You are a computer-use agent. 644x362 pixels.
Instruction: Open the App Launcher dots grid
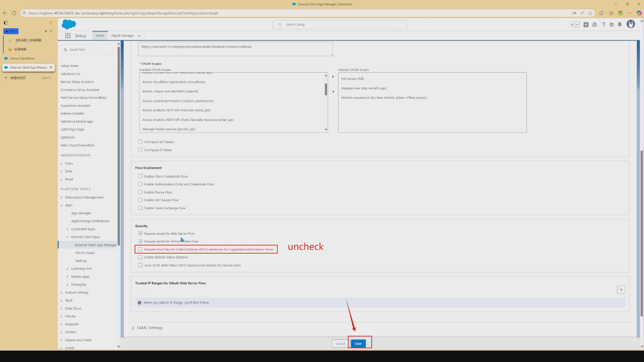point(68,36)
